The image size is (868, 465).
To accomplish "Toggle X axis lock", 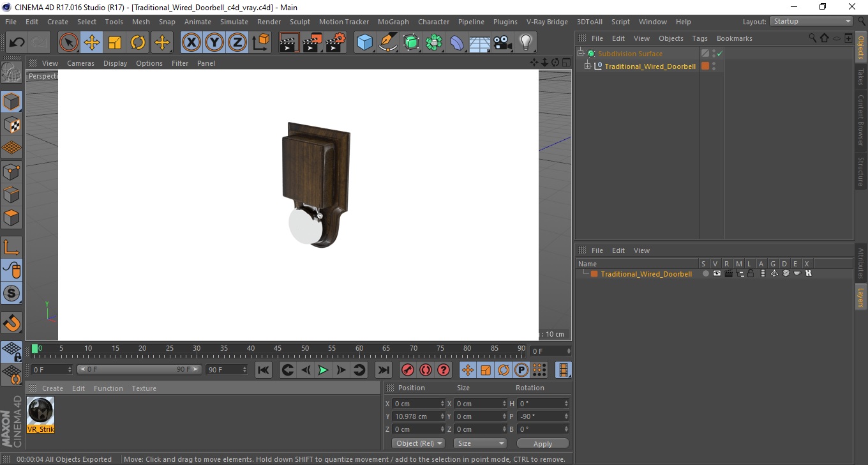I will point(191,43).
